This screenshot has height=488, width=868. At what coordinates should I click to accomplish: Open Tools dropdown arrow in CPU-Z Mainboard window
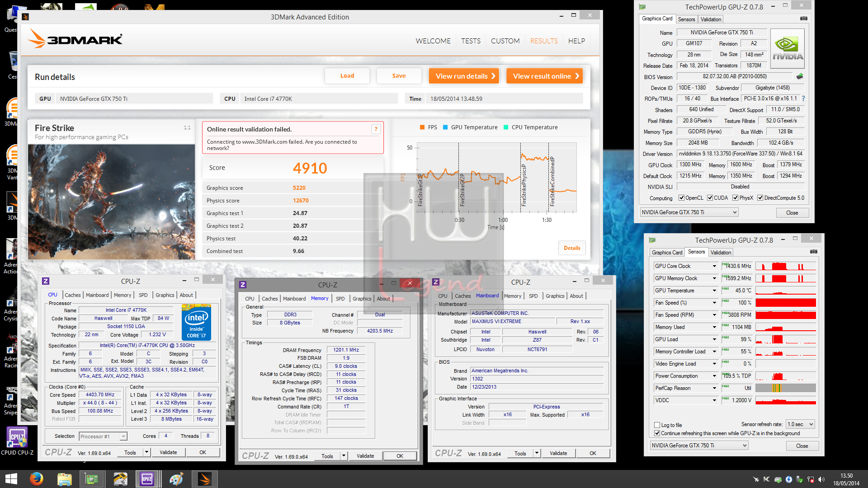pos(537,453)
